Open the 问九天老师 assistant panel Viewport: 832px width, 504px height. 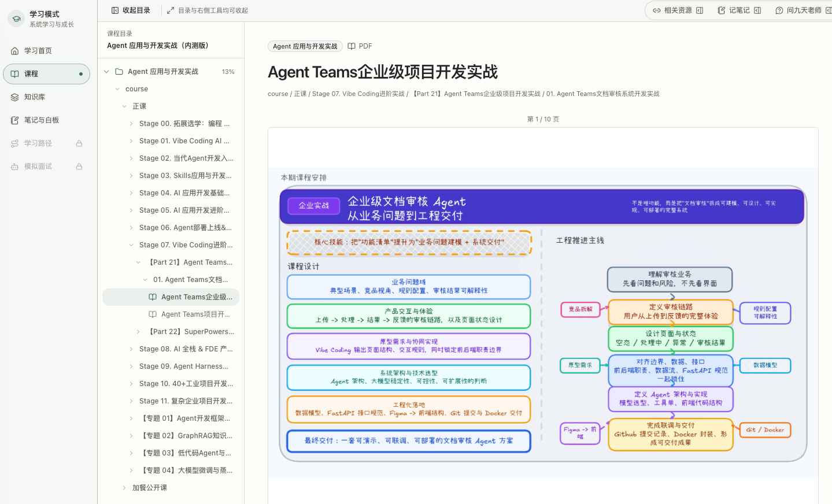803,10
